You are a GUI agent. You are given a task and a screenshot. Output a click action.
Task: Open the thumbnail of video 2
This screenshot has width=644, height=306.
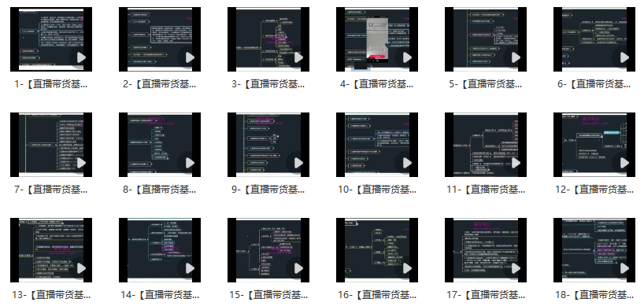click(160, 39)
